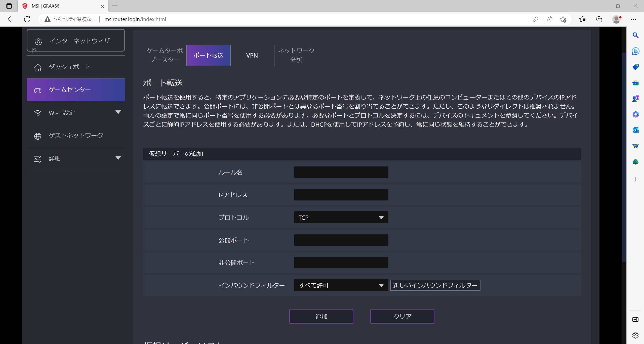This screenshot has width=644, height=344.
Task: Open the インバウンドフィルター すべて許可 dropdown
Action: [341, 285]
